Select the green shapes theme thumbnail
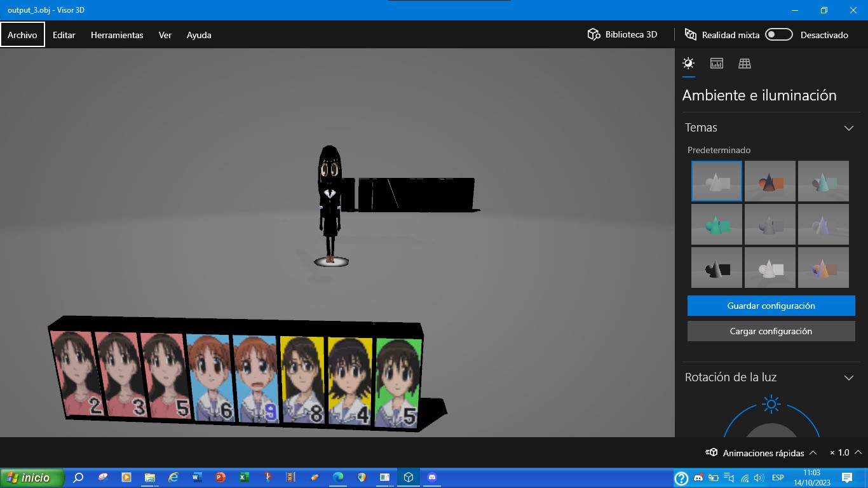Viewport: 868px width, 488px height. (x=717, y=224)
